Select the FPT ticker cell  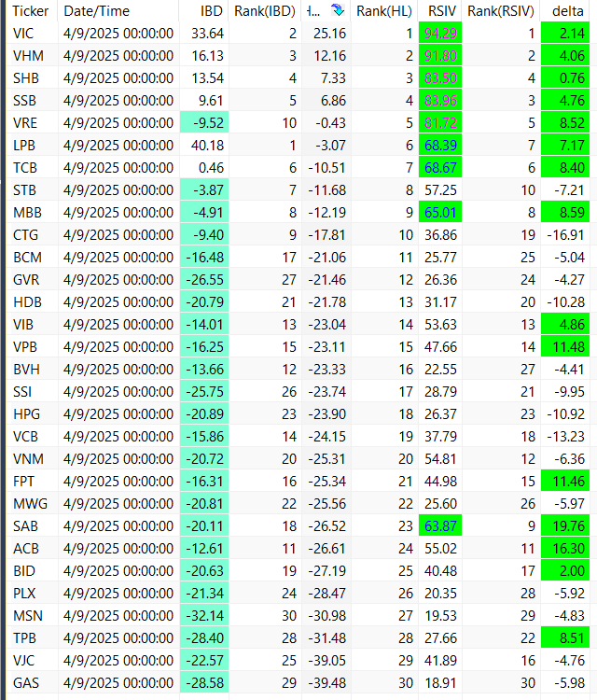point(32,482)
